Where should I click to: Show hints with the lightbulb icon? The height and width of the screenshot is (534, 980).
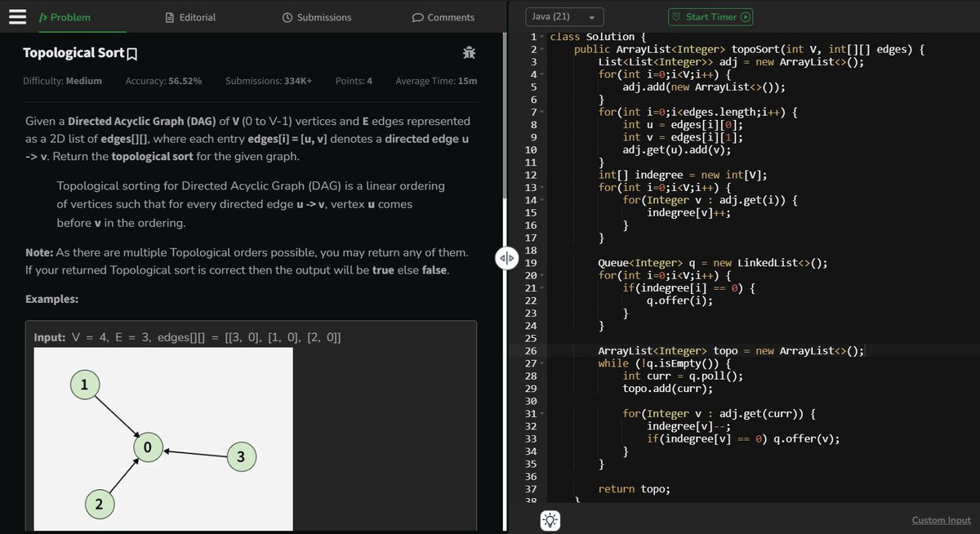550,519
